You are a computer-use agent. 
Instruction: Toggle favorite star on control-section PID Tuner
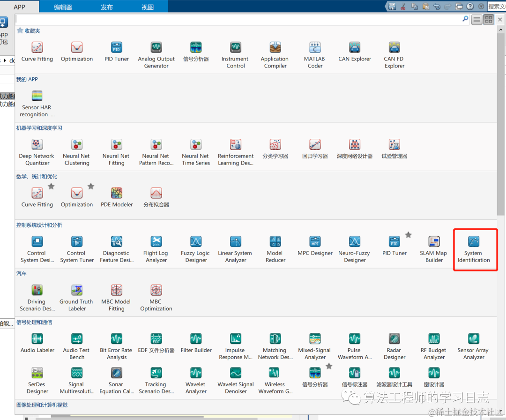point(409,235)
